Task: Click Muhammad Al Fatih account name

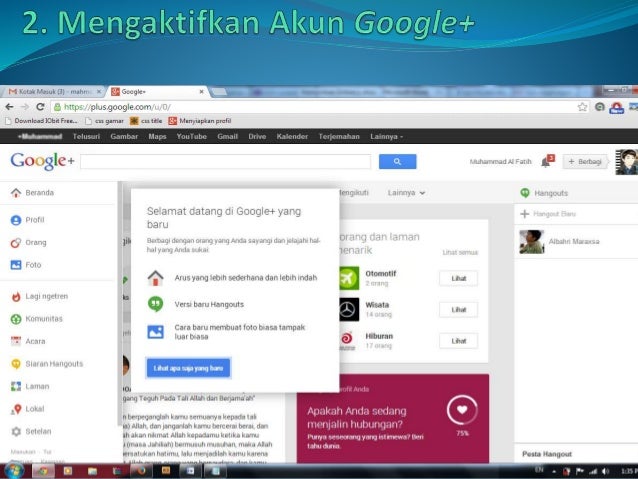Action: pyautogui.click(x=500, y=162)
